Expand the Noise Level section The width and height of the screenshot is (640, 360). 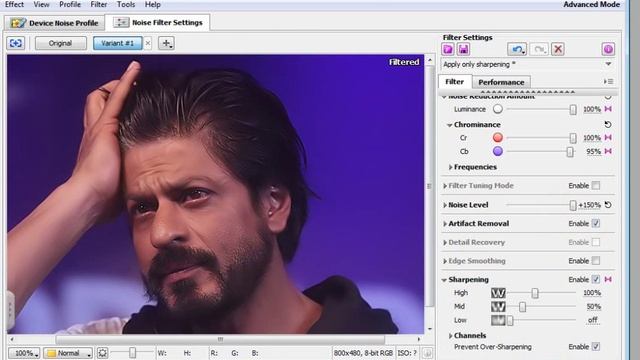(445, 205)
